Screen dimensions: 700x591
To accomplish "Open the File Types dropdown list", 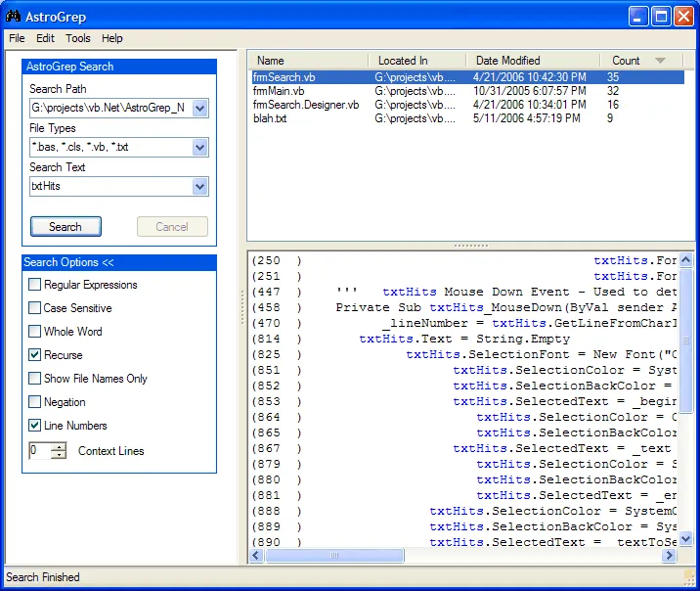I will 200,148.
